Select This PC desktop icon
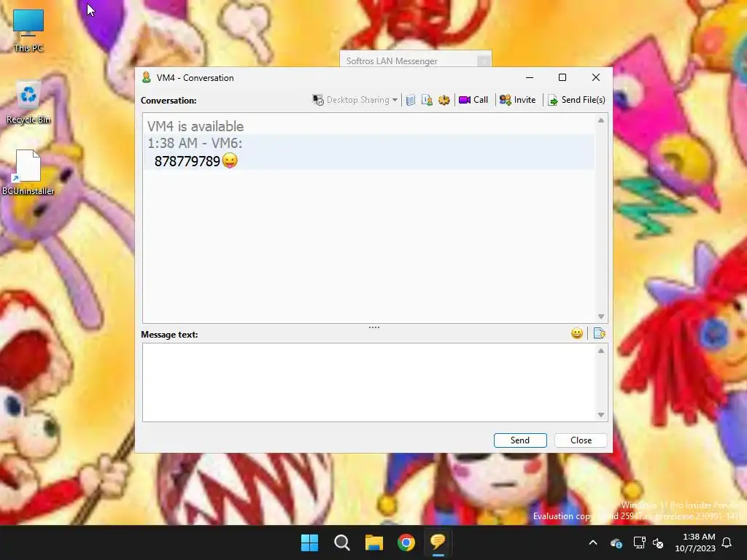This screenshot has width=747, height=560. [x=28, y=31]
